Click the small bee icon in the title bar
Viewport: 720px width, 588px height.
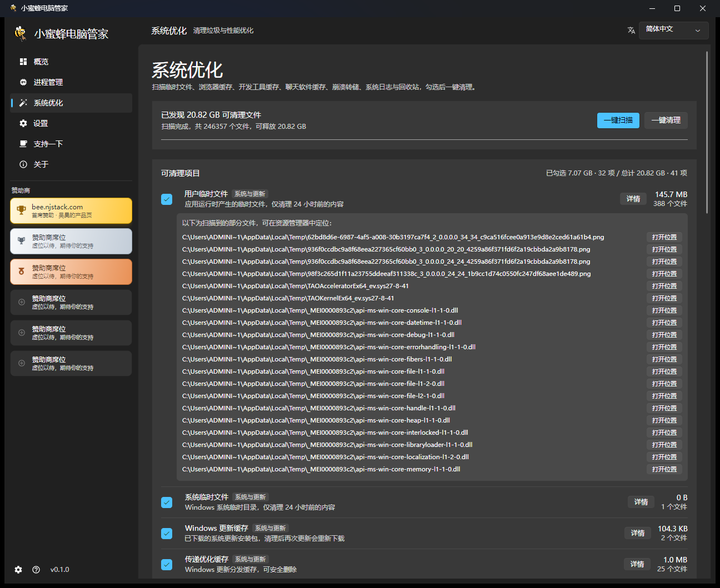[13, 8]
